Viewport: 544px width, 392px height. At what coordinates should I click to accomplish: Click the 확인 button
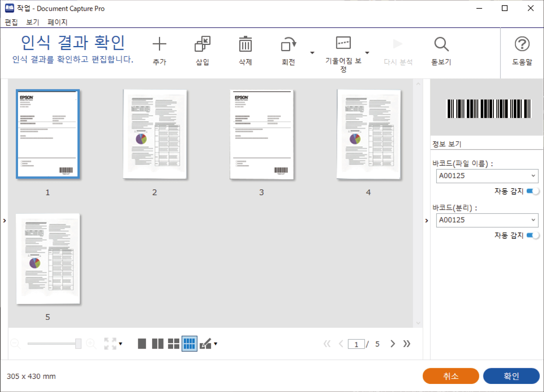511,376
